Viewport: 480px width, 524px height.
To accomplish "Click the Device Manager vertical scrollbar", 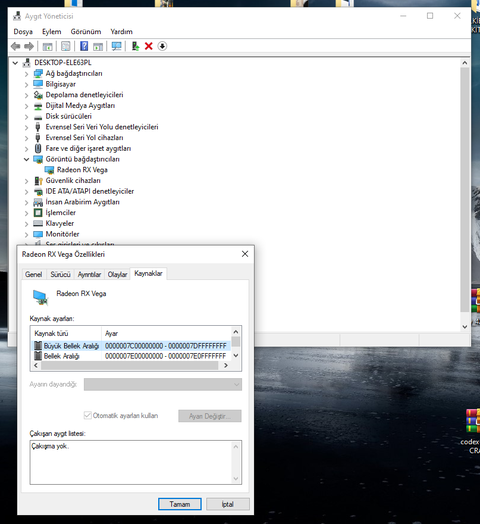I will pyautogui.click(x=465, y=189).
